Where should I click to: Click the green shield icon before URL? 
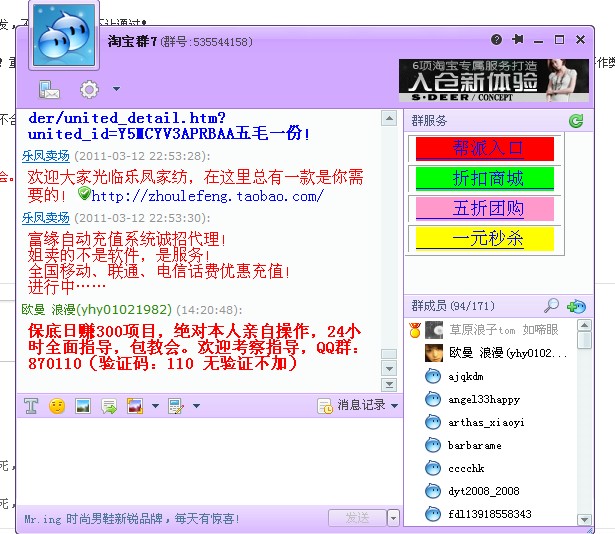click(x=84, y=193)
